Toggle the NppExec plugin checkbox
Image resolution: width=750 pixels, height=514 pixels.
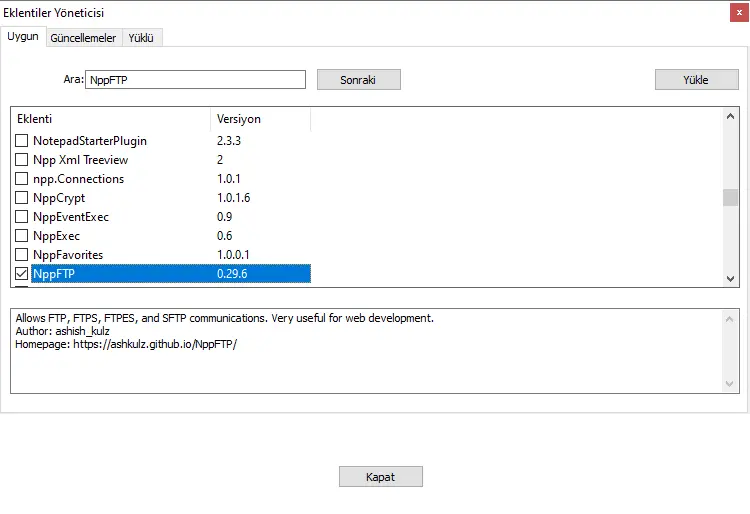pos(22,236)
